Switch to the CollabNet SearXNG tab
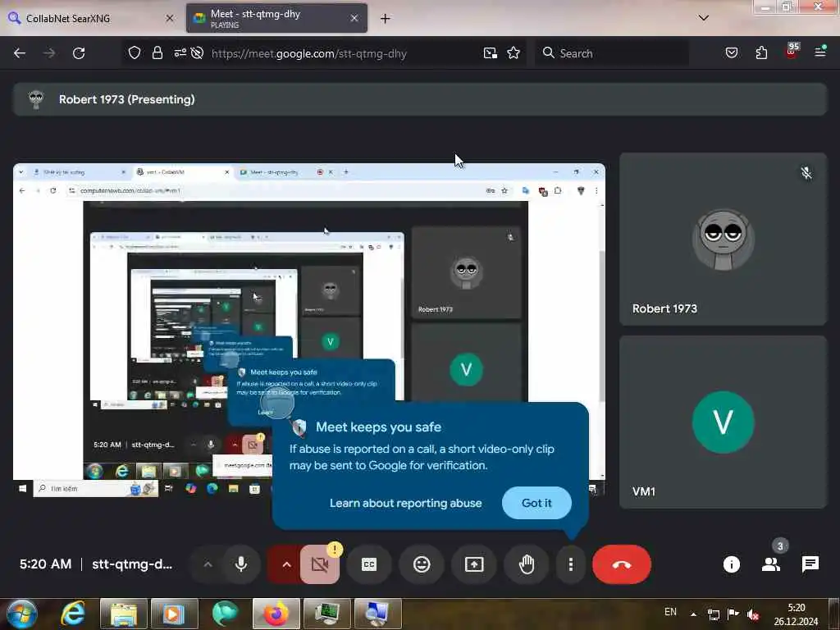This screenshot has width=840, height=630. [x=91, y=18]
